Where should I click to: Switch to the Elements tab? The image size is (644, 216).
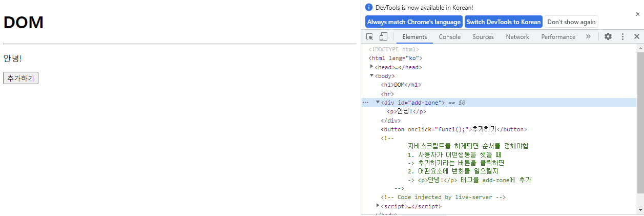pos(414,36)
